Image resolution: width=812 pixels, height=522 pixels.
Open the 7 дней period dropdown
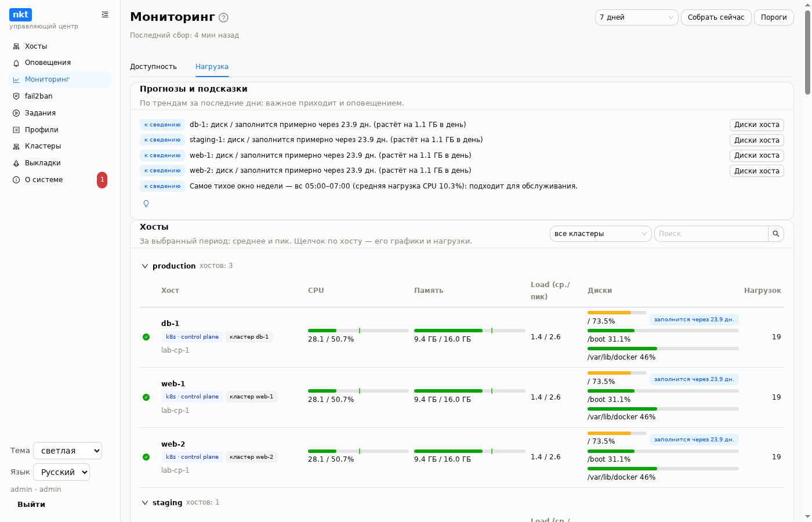coord(637,17)
